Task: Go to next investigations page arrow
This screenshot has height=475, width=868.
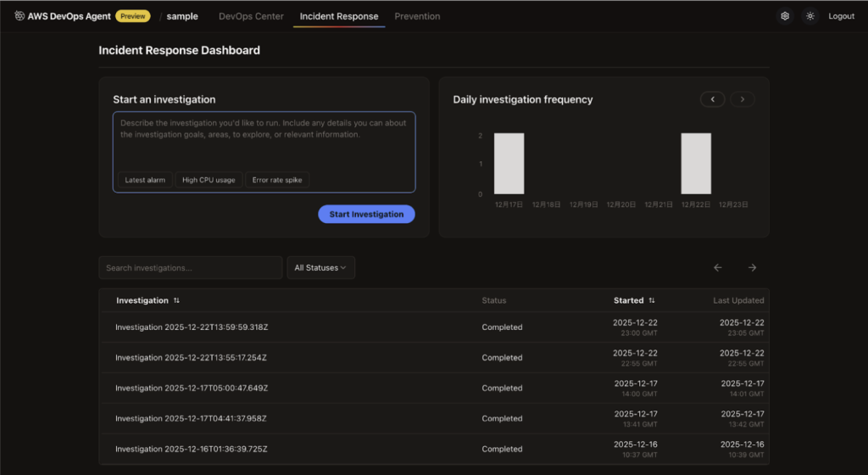Action: click(x=752, y=268)
